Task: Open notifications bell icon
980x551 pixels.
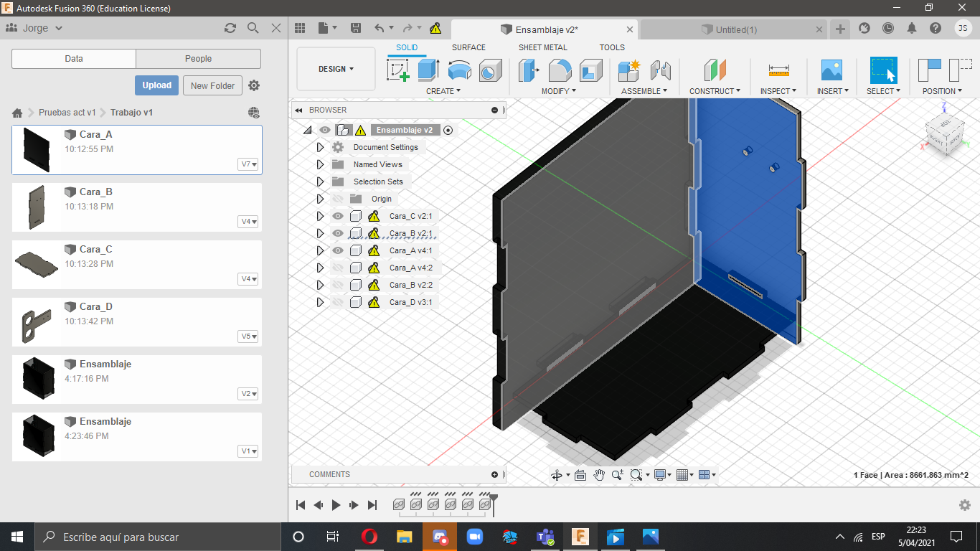Action: tap(912, 28)
